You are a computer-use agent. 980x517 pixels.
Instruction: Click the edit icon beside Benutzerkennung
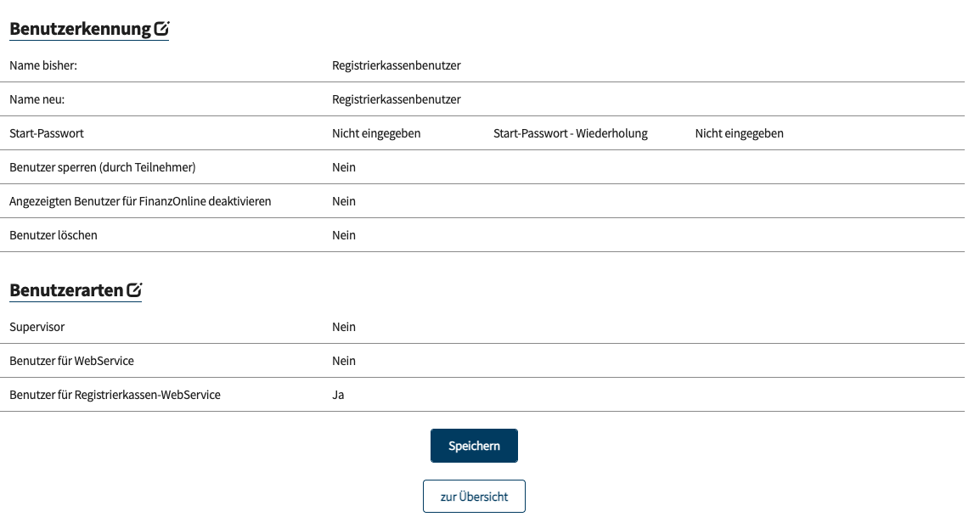point(161,29)
